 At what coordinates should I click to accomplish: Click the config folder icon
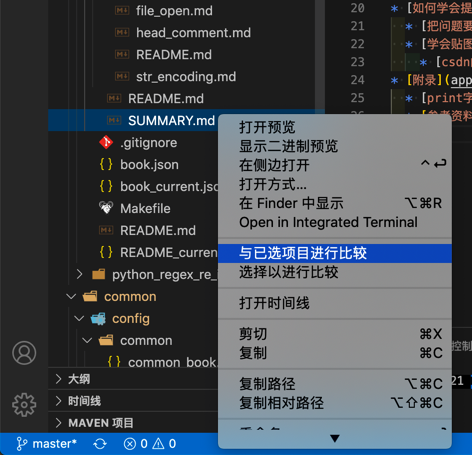click(x=98, y=319)
